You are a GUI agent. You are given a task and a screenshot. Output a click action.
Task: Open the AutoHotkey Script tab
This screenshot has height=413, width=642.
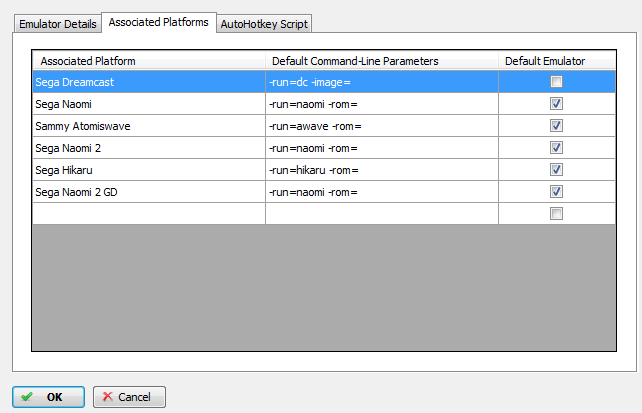point(264,24)
